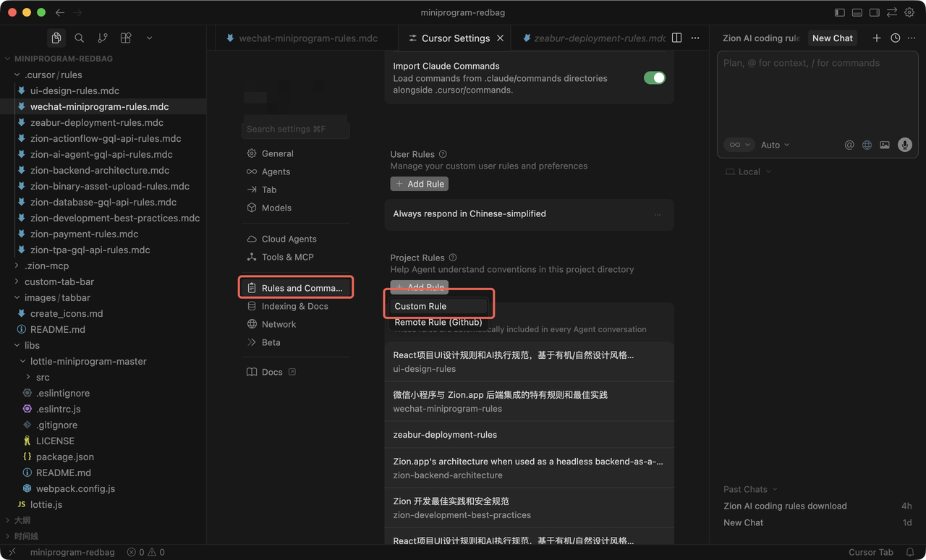Click the globe web icon in chat input
Viewport: 926px width, 560px height.
867,145
